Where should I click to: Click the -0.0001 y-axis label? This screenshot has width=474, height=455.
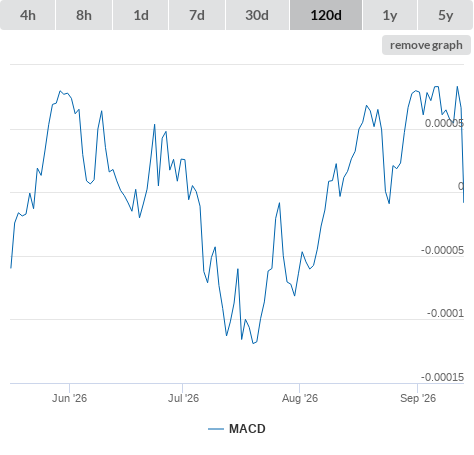[445, 313]
